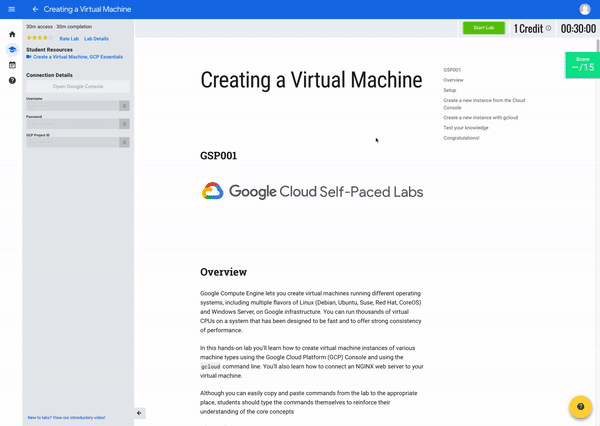Viewport: 600px width, 426px height.
Task: Open the graduation cap catalog icon
Action: (12, 49)
